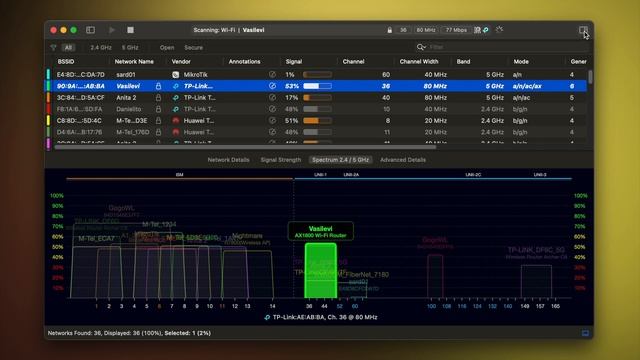Click lock icon on M-Te...D3E row
Image resolution: width=640 pixels, height=360 pixels.
point(158,120)
